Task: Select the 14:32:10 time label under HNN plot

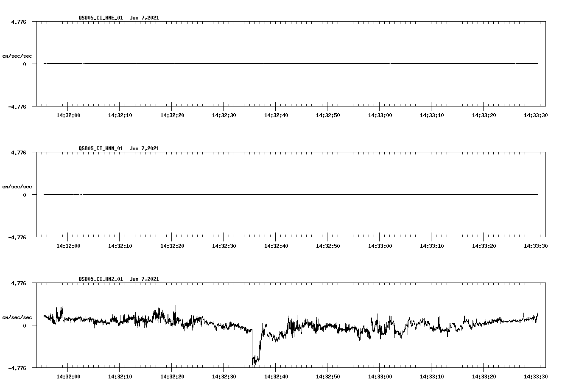Action: click(x=120, y=246)
